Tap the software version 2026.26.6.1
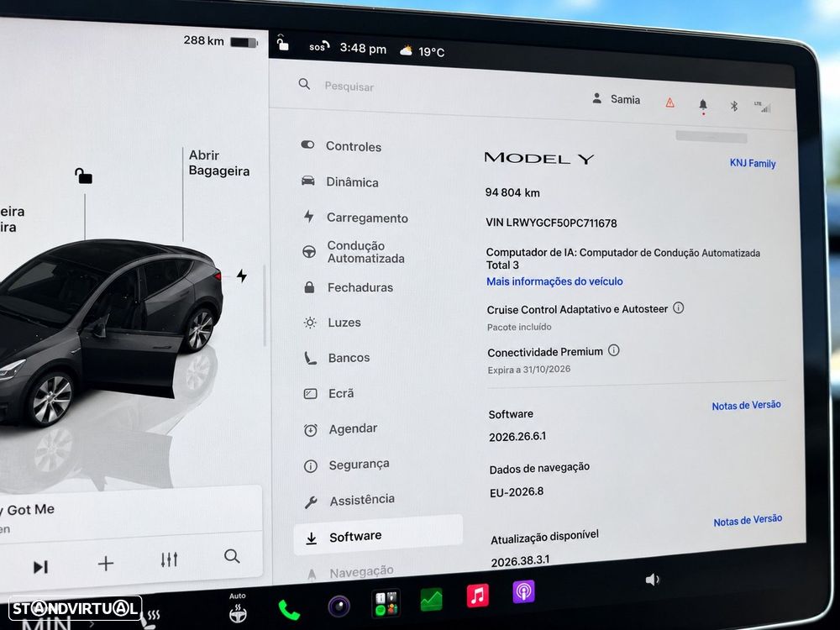840x630 pixels. 517,437
